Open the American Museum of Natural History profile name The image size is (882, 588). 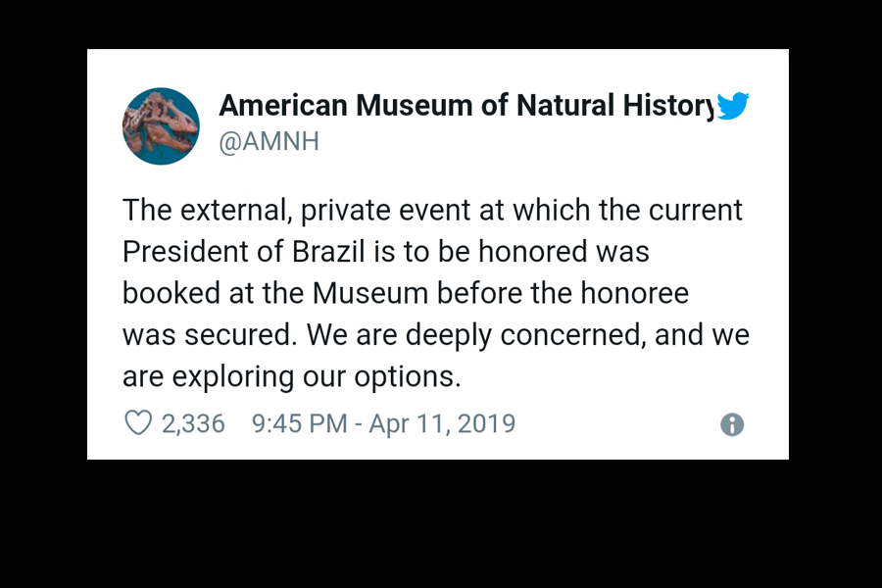[x=466, y=105]
